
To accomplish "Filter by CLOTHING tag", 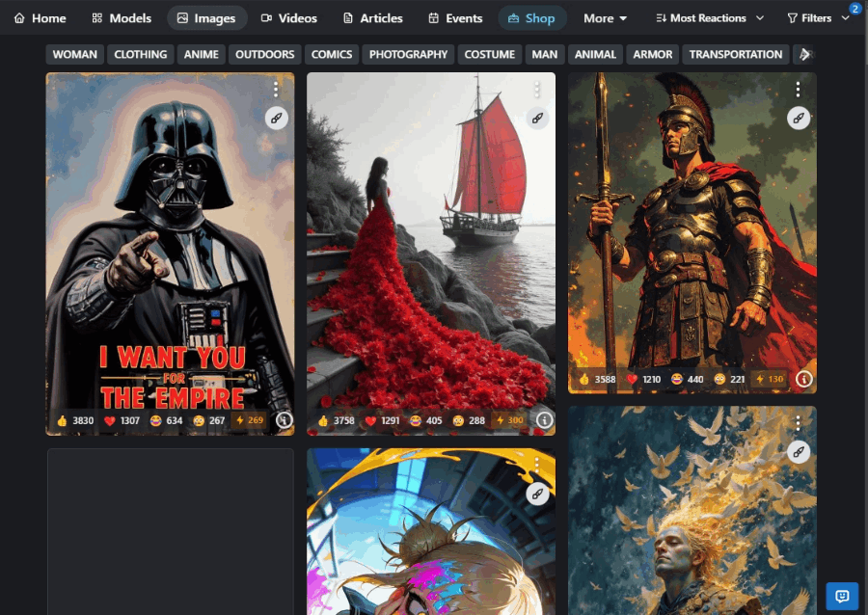I will coord(141,54).
